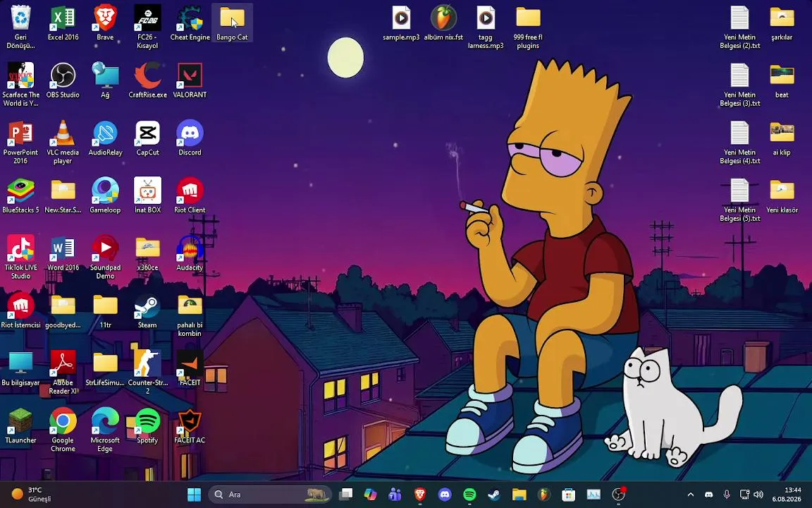The height and width of the screenshot is (508, 812).
Task: Select the TLauncher desktop shortcut
Action: coord(20,425)
